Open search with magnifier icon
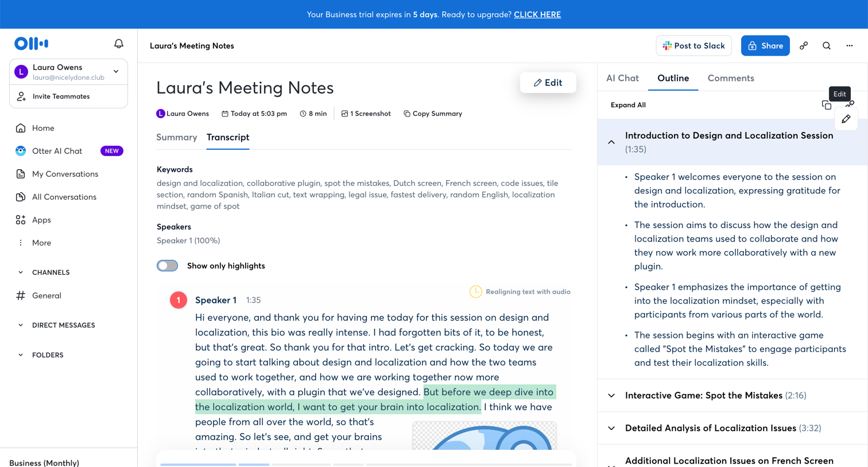Screen dimensions: 868x467 coord(827,46)
